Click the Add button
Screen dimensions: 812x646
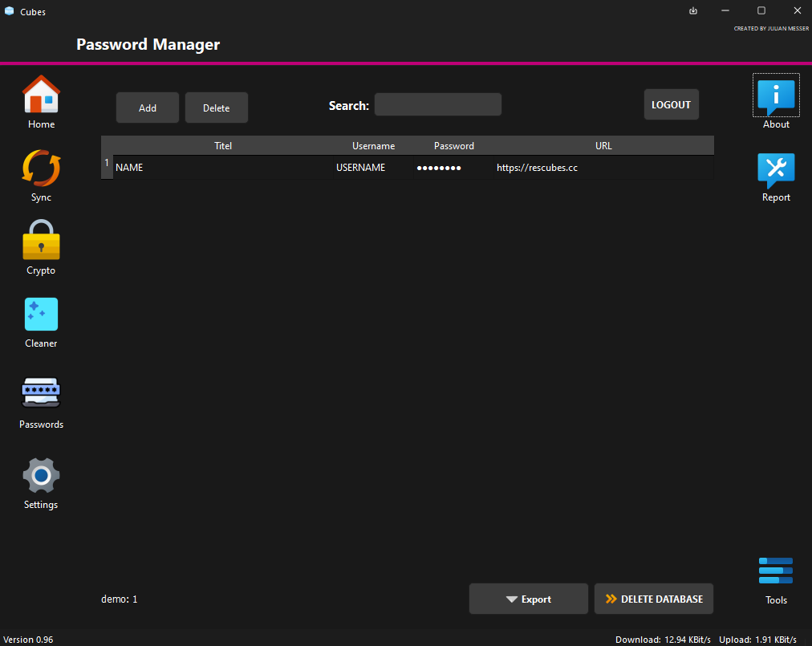tap(148, 108)
